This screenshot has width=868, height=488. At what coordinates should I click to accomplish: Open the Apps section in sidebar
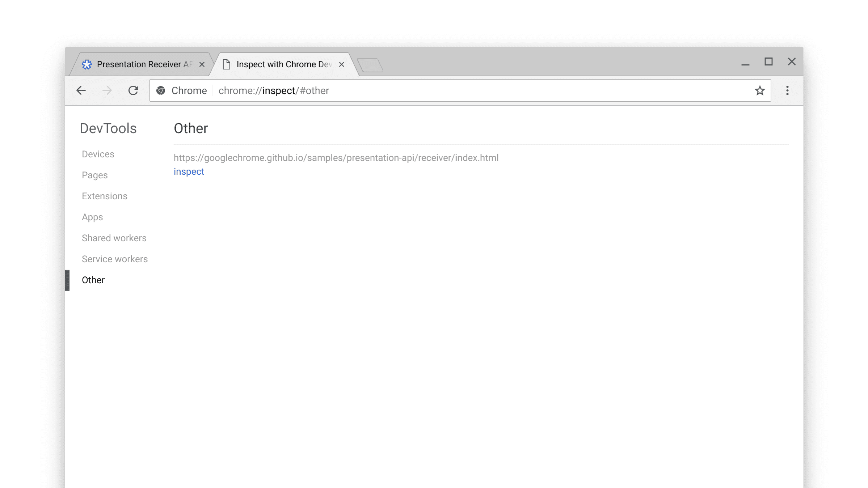92,217
